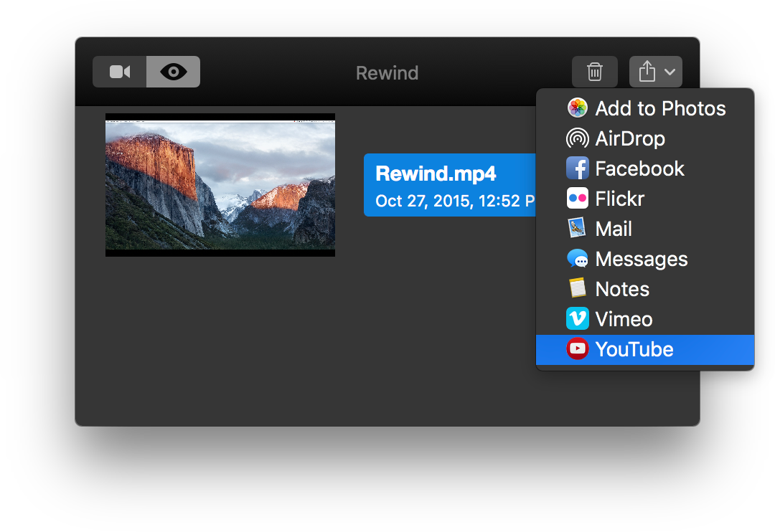775x532 pixels.
Task: Delete recording with the trash icon
Action: click(x=595, y=72)
